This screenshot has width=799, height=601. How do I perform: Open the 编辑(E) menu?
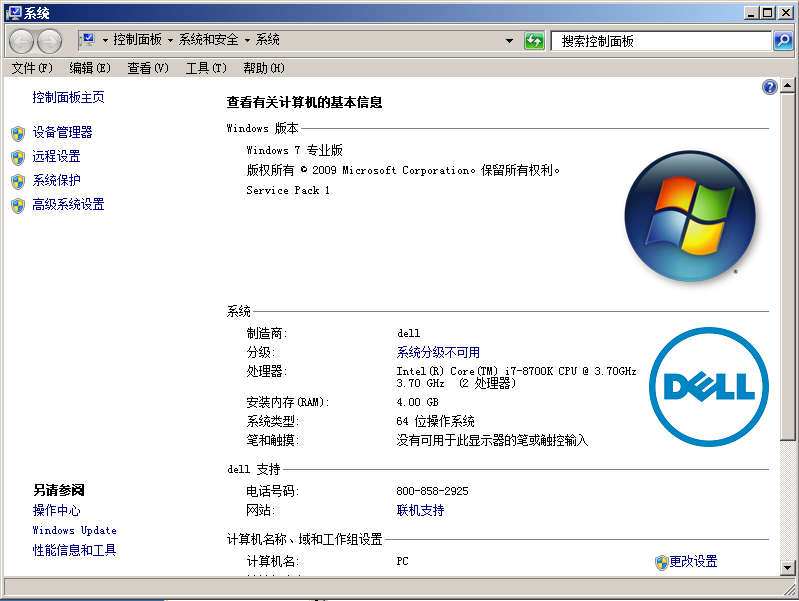click(x=90, y=68)
